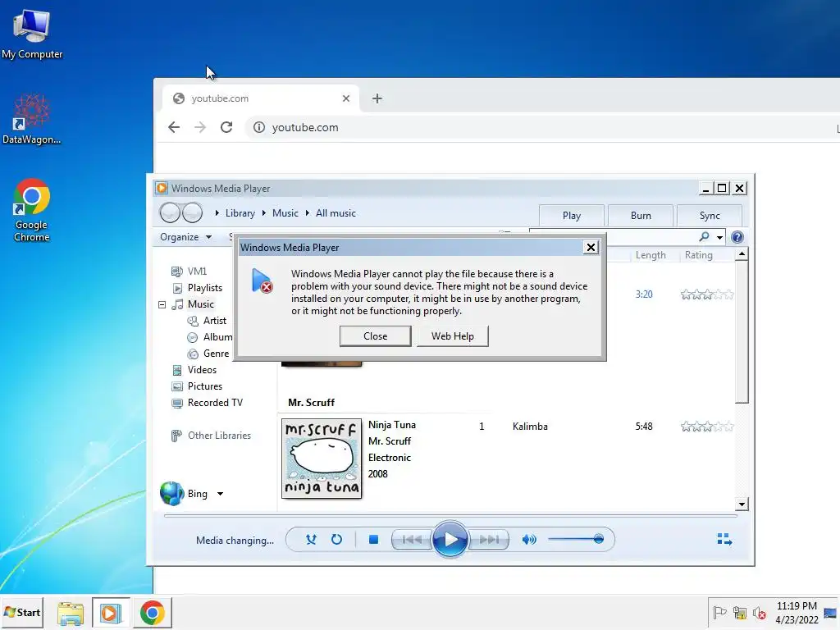Toggle repeat mode in Media Player
This screenshot has width=840, height=630.
coord(336,540)
